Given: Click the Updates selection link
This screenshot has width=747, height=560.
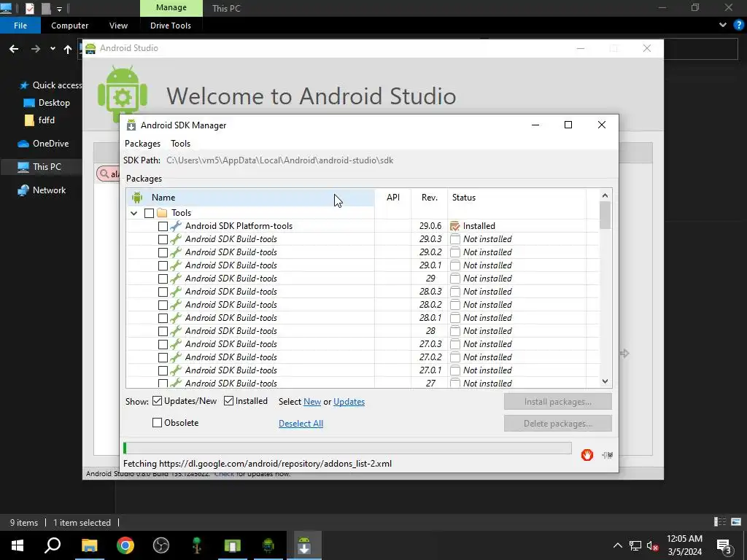Looking at the screenshot, I should click(349, 402).
